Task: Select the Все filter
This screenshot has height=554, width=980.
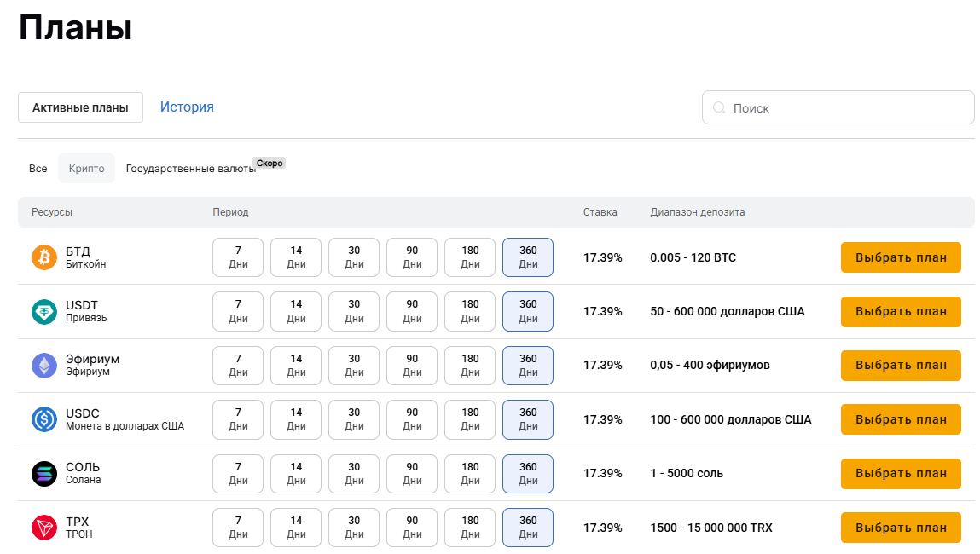Action: pos(38,168)
